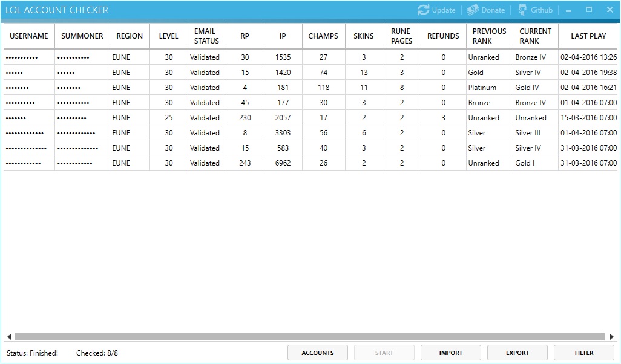Viewport: 621px width, 364px height.
Task: Sort by the RUNE PAGES column header
Action: click(401, 36)
